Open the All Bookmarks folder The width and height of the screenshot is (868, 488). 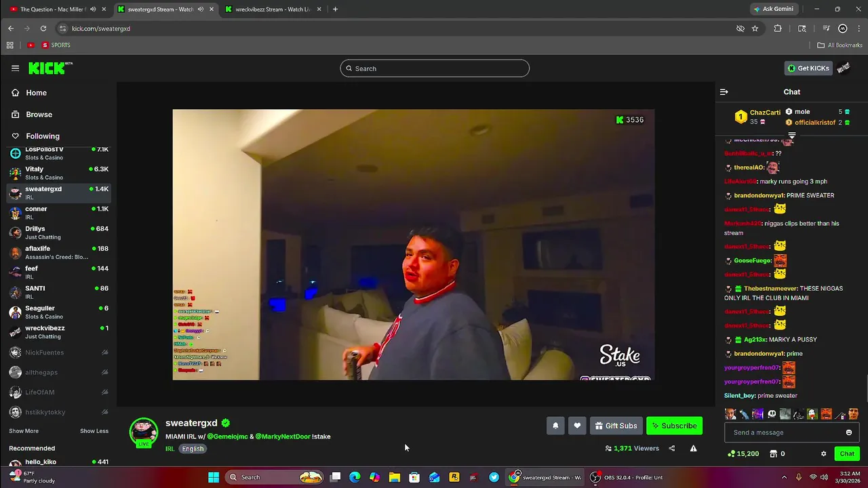click(x=840, y=45)
